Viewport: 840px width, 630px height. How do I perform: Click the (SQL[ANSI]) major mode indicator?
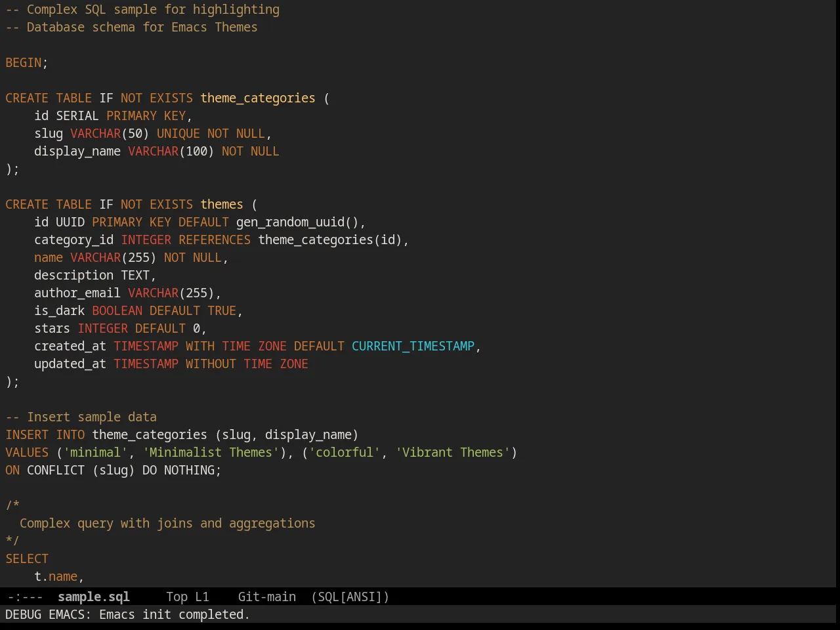click(x=350, y=597)
